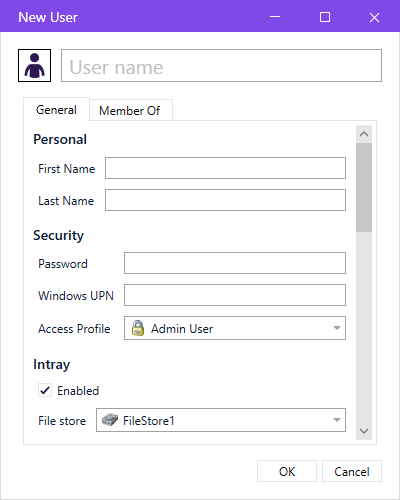Viewport: 400px width, 500px height.
Task: Minimize the New User window
Action: click(275, 17)
